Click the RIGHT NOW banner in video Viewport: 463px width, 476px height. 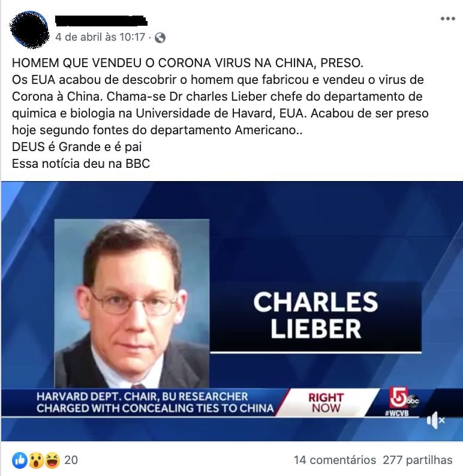(x=326, y=403)
